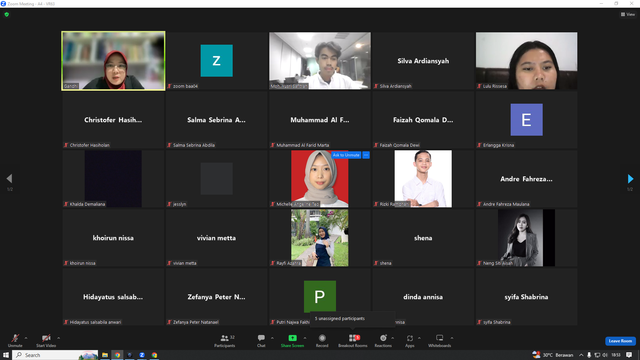The height and width of the screenshot is (360, 640).
Task: Expand Share Screen options caret
Action: [305, 338]
